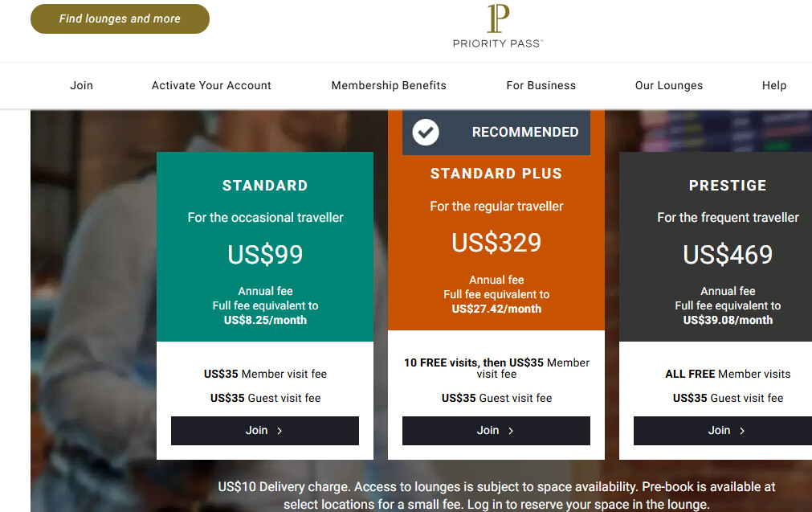Open the Help menu item

pyautogui.click(x=773, y=85)
